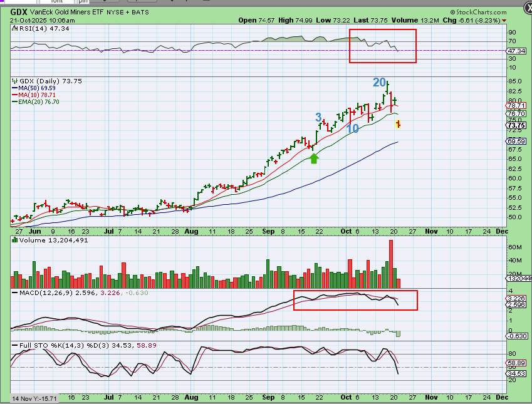Click the Chg -6.61 (-8.23%) value
The width and height of the screenshot is (532, 404).
click(x=471, y=20)
